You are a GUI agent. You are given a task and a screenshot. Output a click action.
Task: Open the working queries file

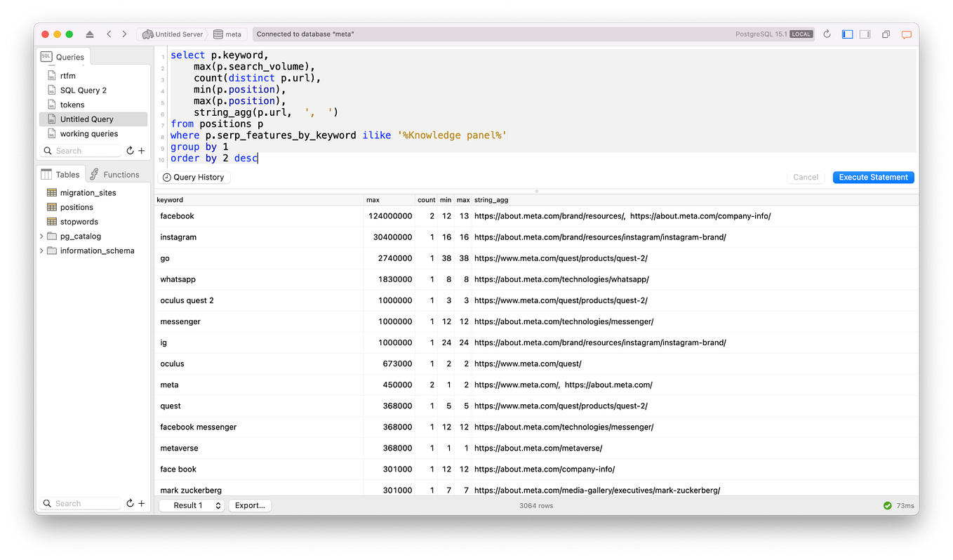tap(88, 134)
